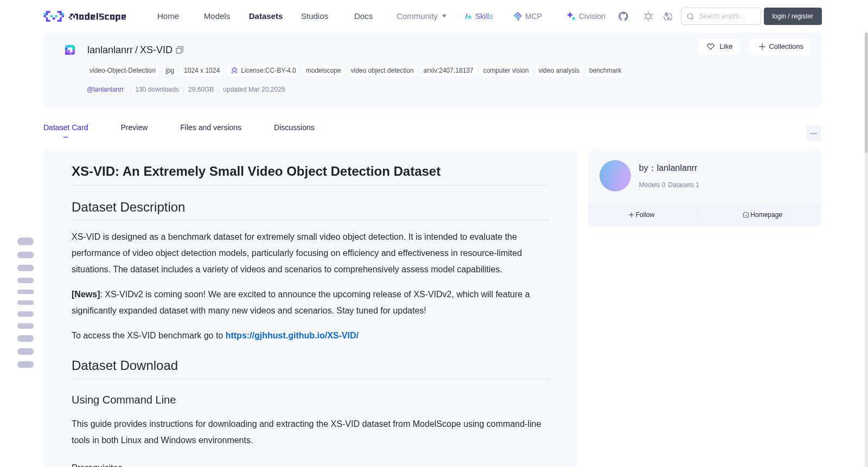The width and height of the screenshot is (868, 467).
Task: Visit the author's Homepage link
Action: click(x=762, y=215)
